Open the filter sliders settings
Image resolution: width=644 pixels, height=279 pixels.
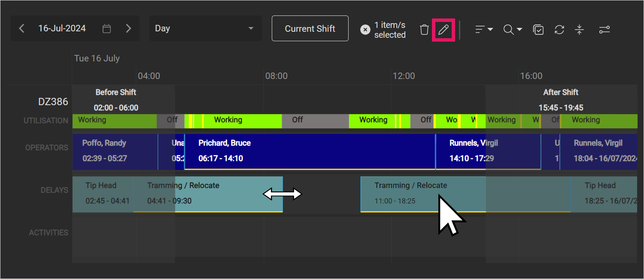tap(604, 30)
